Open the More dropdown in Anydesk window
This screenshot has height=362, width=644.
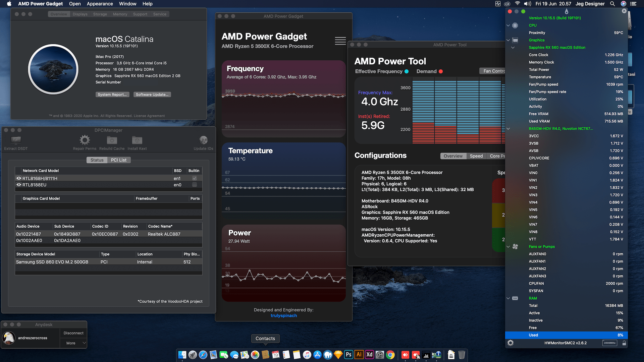pos(73,343)
